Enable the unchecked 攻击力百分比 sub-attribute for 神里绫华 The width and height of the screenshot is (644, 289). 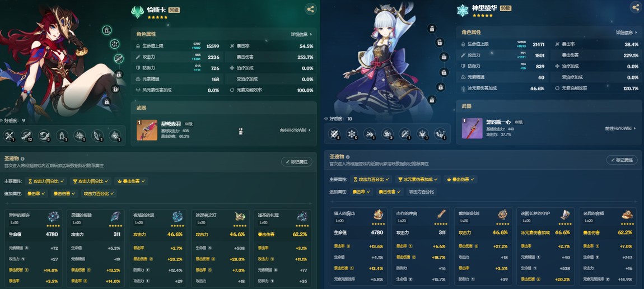point(421,192)
